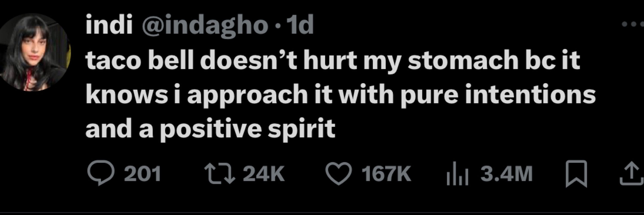This screenshot has height=215, width=644.
Task: Click the share upload arrow icon
Action: pos(632,173)
